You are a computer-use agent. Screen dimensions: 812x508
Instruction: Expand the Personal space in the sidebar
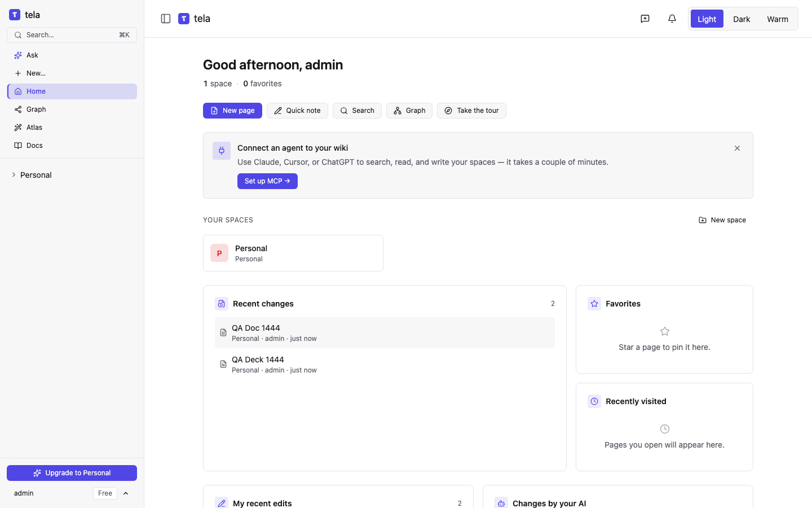click(14, 175)
